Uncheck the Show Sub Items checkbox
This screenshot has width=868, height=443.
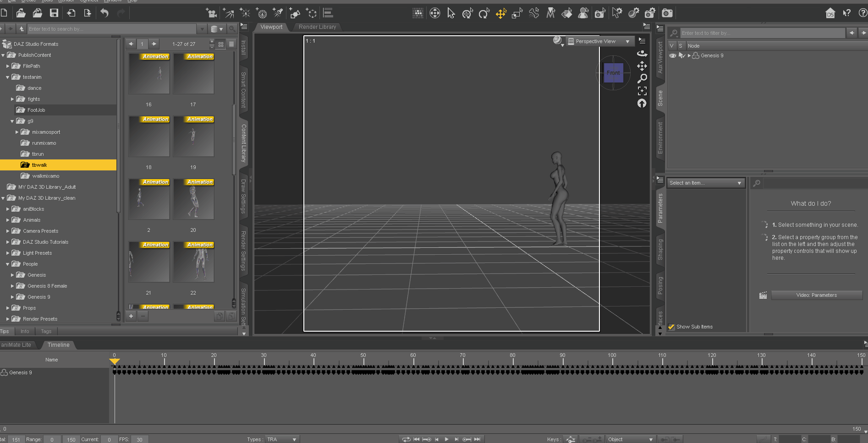click(x=671, y=327)
